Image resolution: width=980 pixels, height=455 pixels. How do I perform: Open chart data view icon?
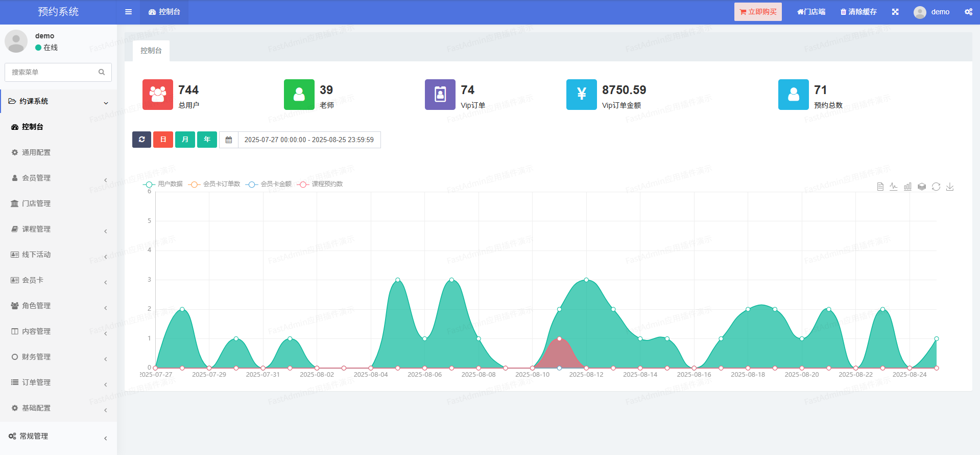[x=880, y=187]
